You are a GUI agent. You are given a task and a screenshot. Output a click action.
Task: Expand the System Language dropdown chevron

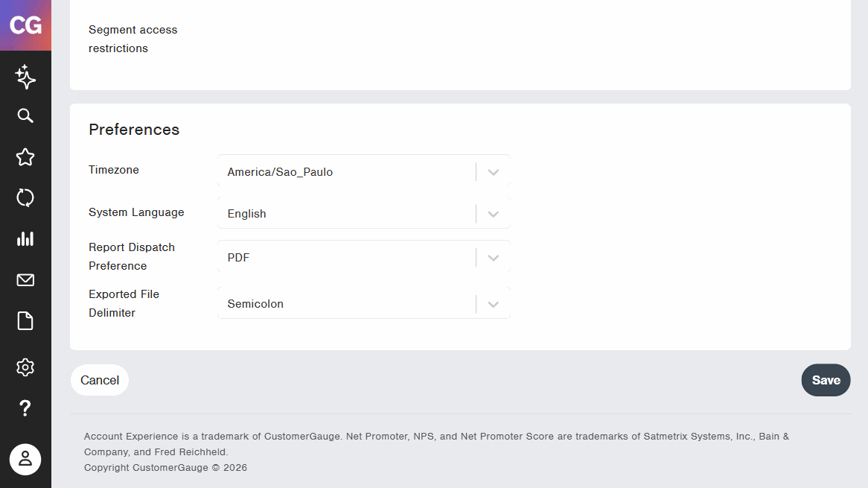pyautogui.click(x=494, y=214)
